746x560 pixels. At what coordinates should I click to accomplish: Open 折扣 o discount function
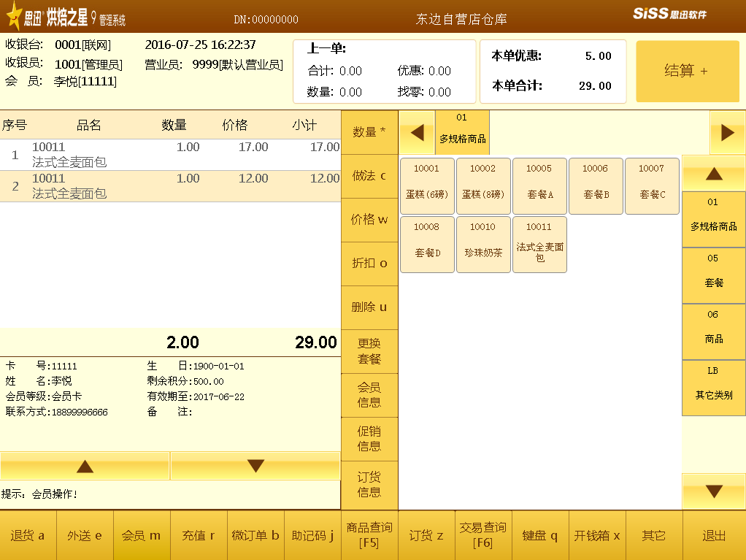369,264
